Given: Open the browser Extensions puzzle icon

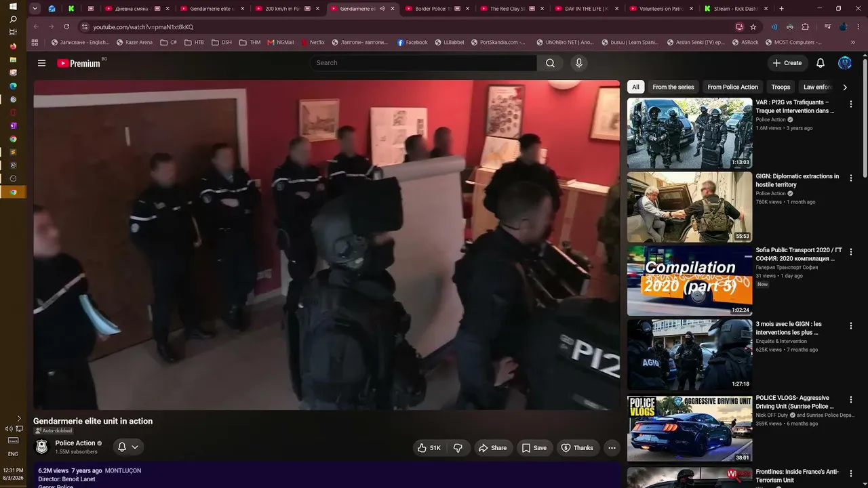Looking at the screenshot, I should pyautogui.click(x=806, y=27).
